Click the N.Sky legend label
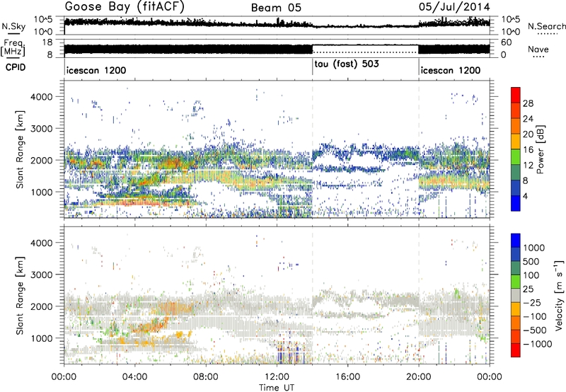This screenshot has height=392, width=566. (x=13, y=26)
